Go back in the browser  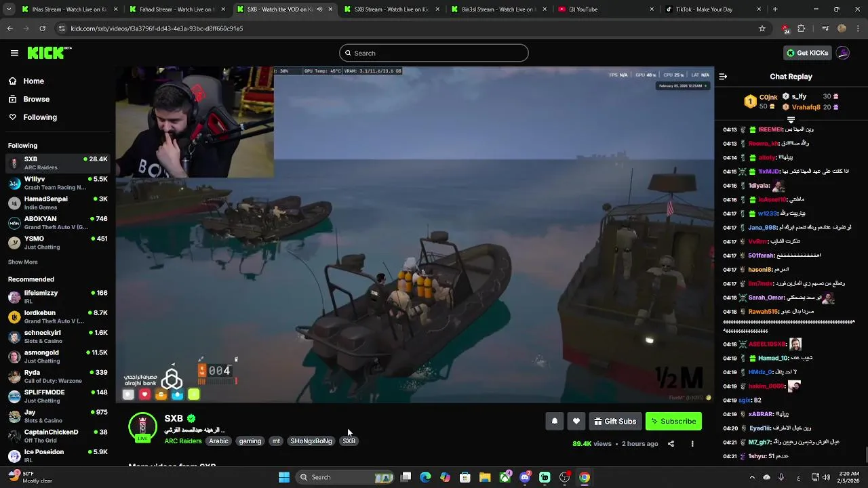coord(9,28)
